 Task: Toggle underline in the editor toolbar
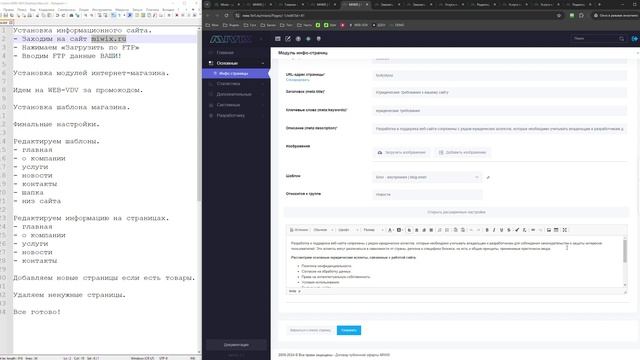501,230
